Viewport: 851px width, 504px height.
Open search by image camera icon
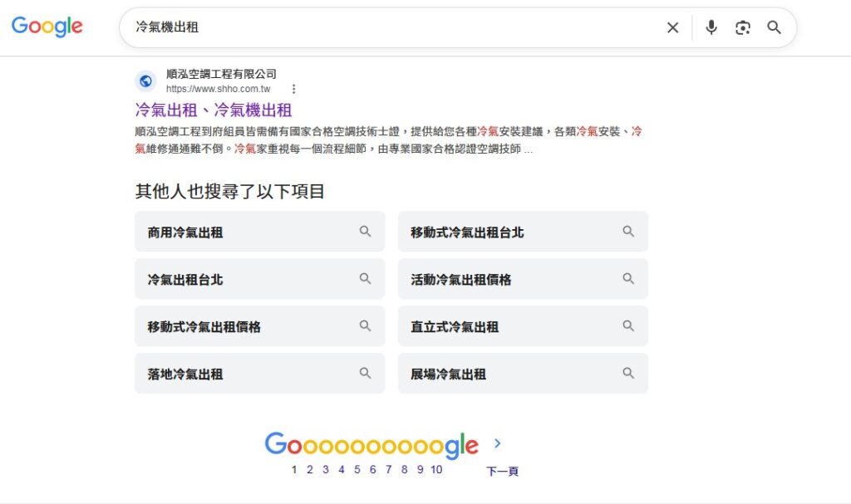click(742, 27)
